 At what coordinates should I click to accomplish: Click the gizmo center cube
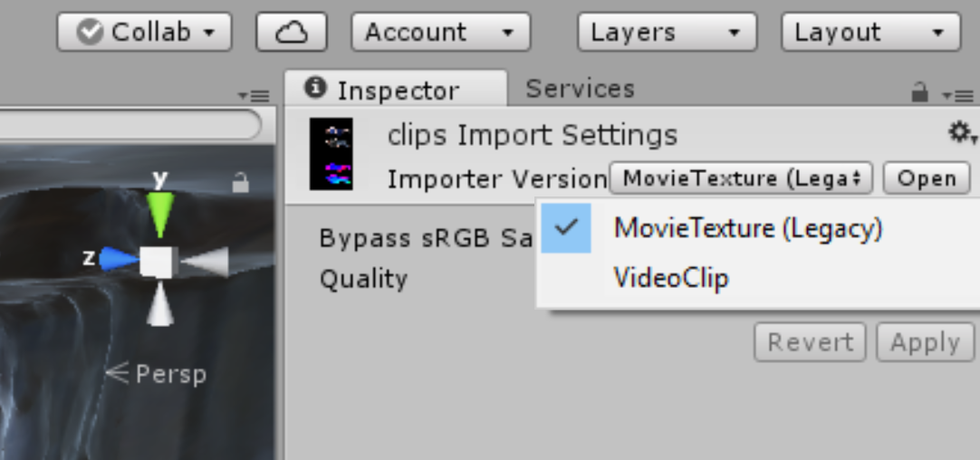pos(158,262)
